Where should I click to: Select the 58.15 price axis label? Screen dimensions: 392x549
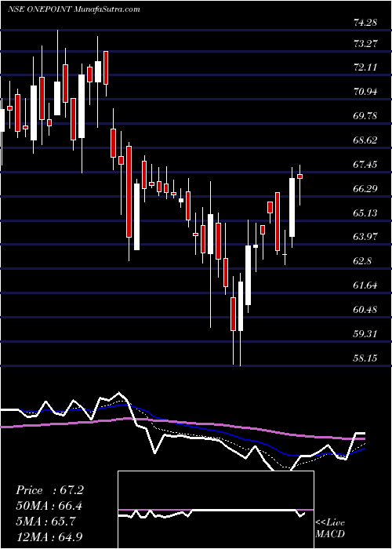pos(365,358)
